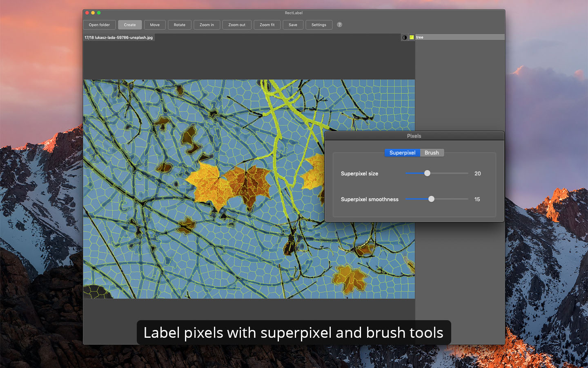Click the Superpixel smoothness slider handle
The image size is (588, 368).
click(431, 199)
